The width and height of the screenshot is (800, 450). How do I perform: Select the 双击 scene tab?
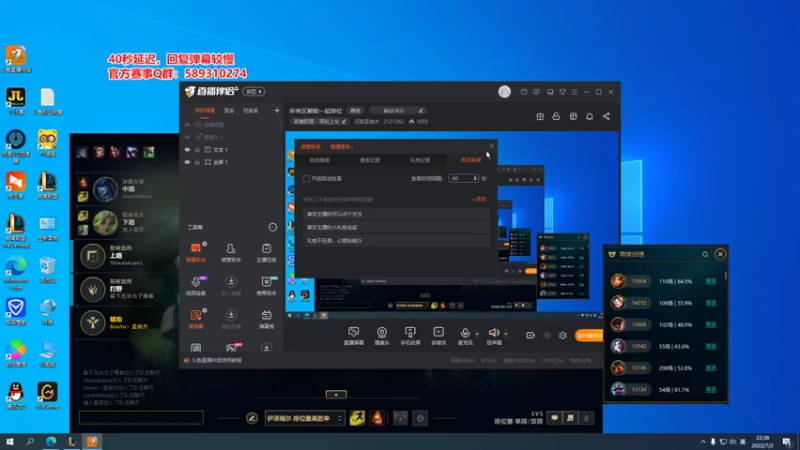point(229,110)
